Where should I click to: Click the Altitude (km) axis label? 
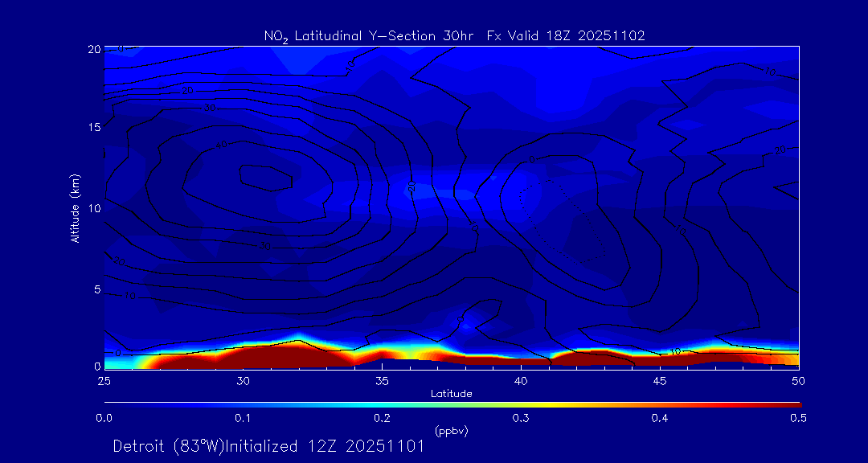pyautogui.click(x=76, y=207)
